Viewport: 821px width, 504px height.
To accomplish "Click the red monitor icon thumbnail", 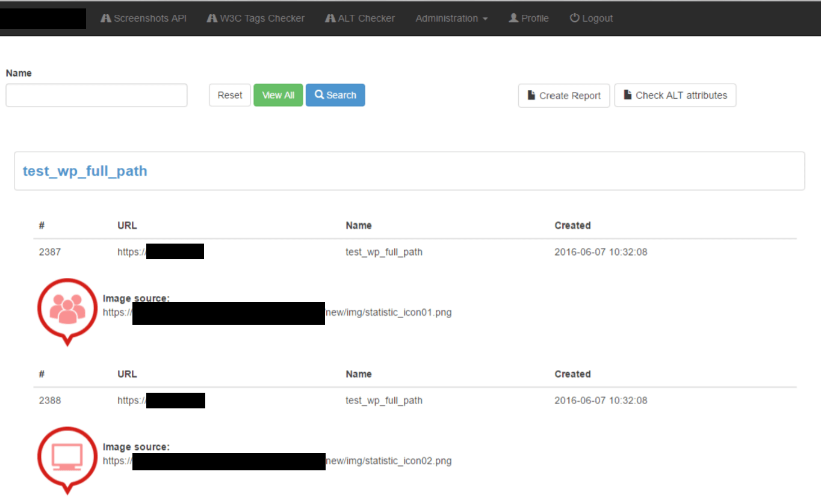I will tap(67, 457).
